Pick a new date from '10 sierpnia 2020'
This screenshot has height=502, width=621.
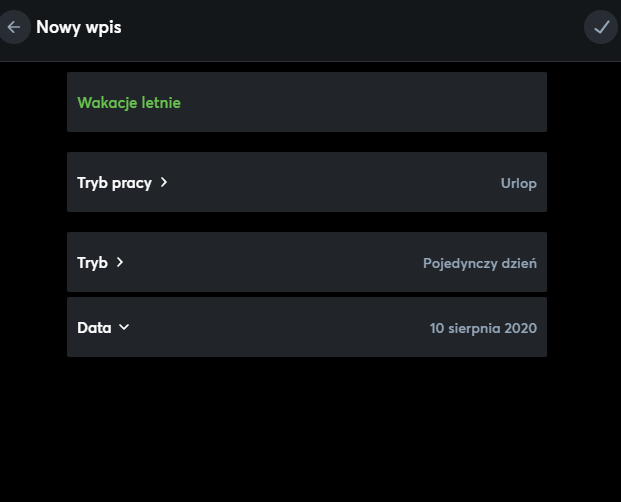(x=483, y=328)
